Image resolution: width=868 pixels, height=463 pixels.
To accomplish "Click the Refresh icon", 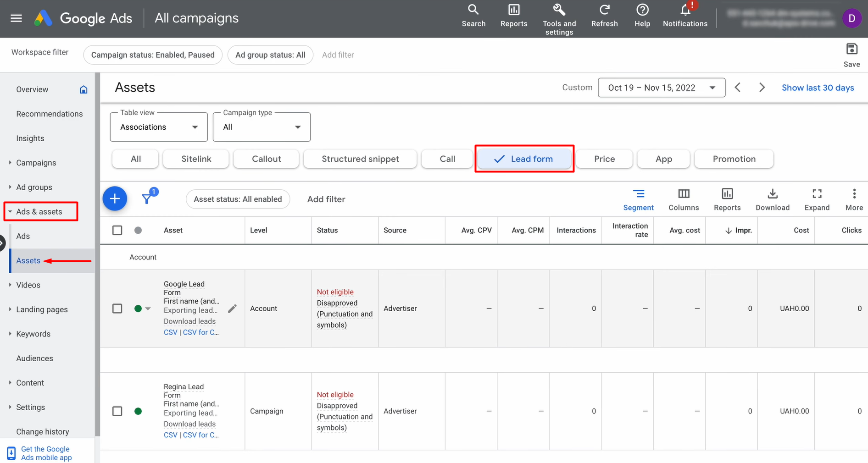I will coord(604,10).
